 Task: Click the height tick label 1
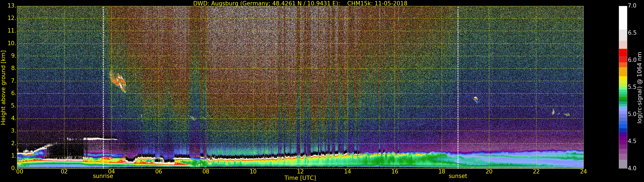[x=14, y=156]
